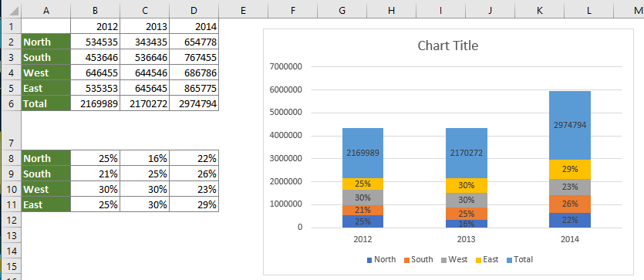The width and height of the screenshot is (644, 280).
Task: Click cell with value 654778
Action: click(x=194, y=42)
